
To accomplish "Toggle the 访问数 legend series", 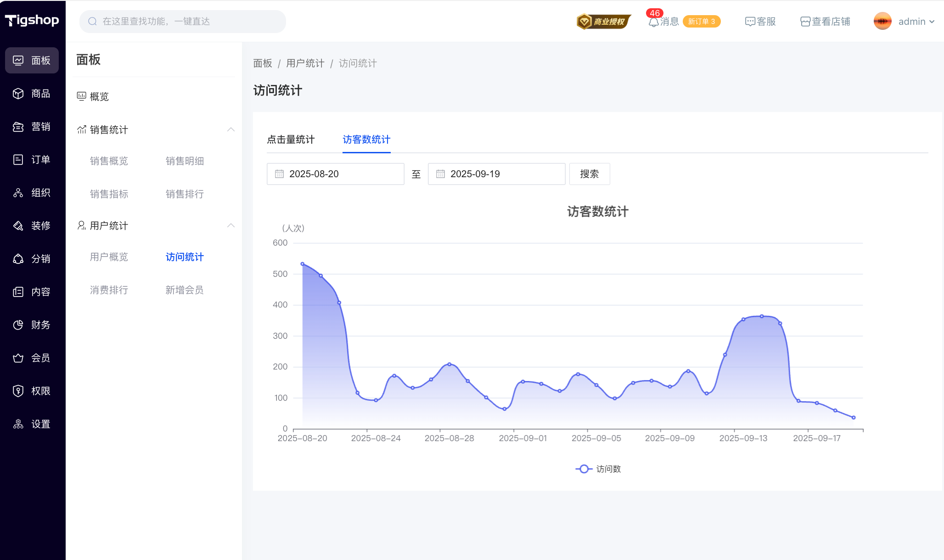I will [598, 469].
